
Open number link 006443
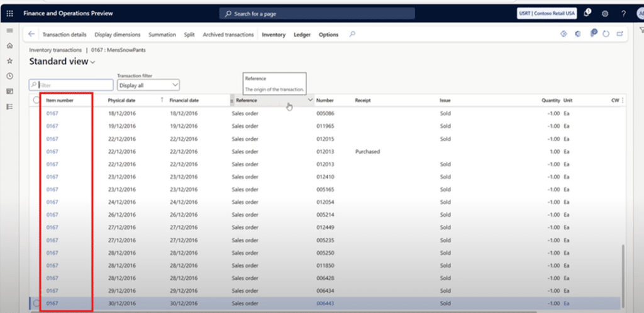click(325, 303)
